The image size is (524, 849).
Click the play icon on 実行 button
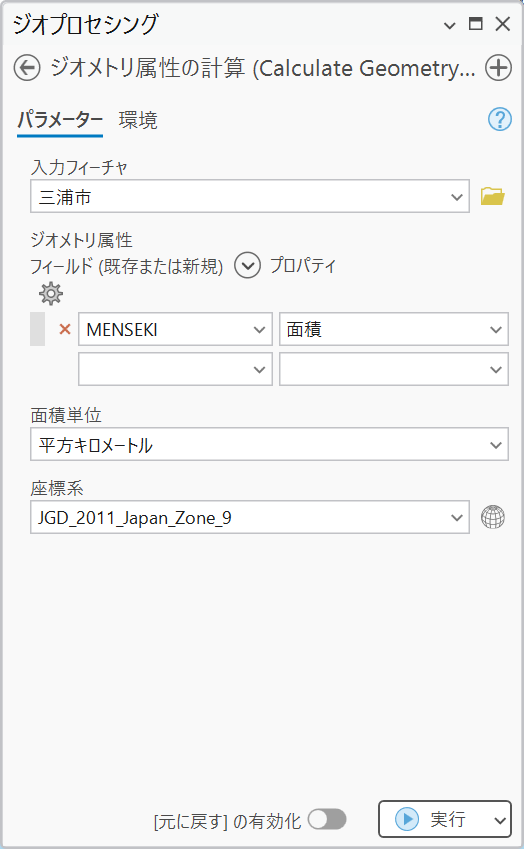[407, 819]
